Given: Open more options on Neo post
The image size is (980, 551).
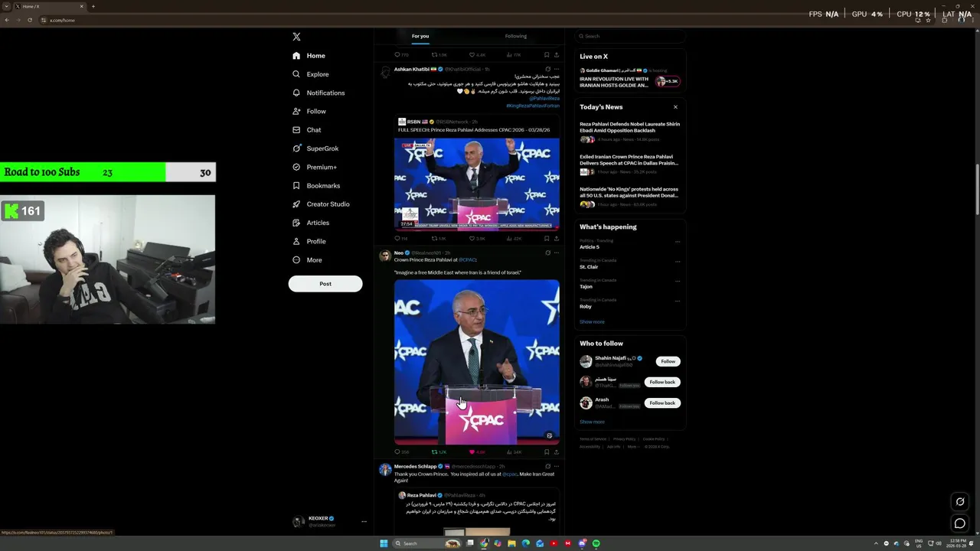Looking at the screenshot, I should pos(557,253).
